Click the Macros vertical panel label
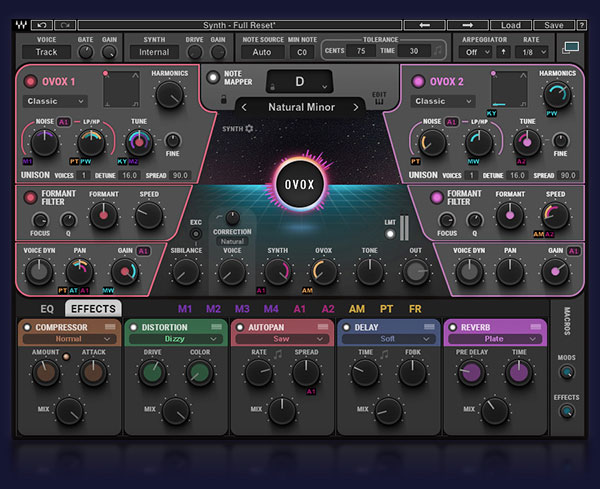The image size is (600, 489). [x=567, y=321]
